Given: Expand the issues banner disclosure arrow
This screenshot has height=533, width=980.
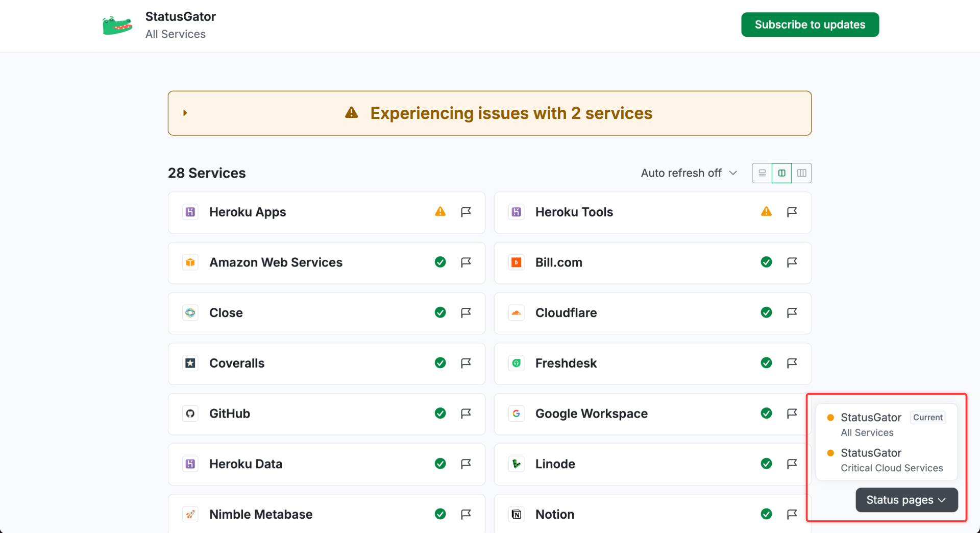Looking at the screenshot, I should pyautogui.click(x=185, y=113).
